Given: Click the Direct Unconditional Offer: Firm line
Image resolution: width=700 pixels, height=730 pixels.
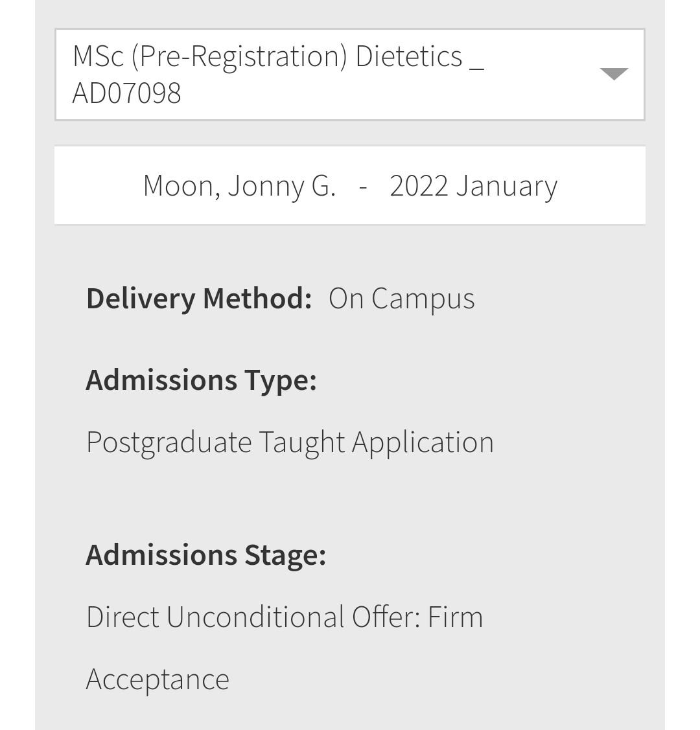Looking at the screenshot, I should [285, 617].
